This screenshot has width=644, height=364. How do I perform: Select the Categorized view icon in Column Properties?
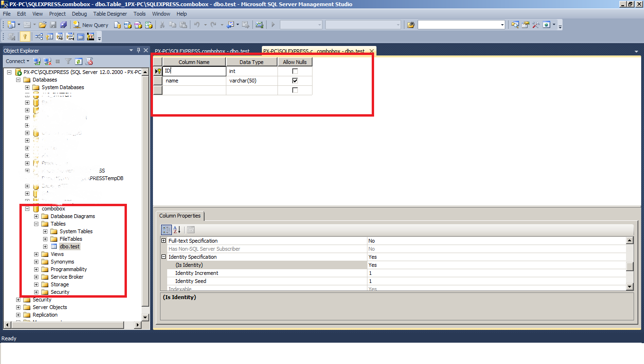(x=166, y=229)
